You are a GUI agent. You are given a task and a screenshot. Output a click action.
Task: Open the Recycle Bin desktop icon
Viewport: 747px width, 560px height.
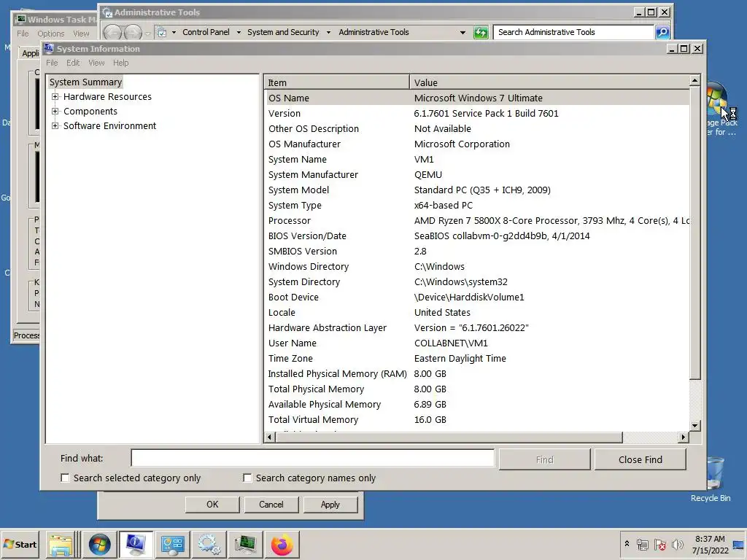point(713,478)
